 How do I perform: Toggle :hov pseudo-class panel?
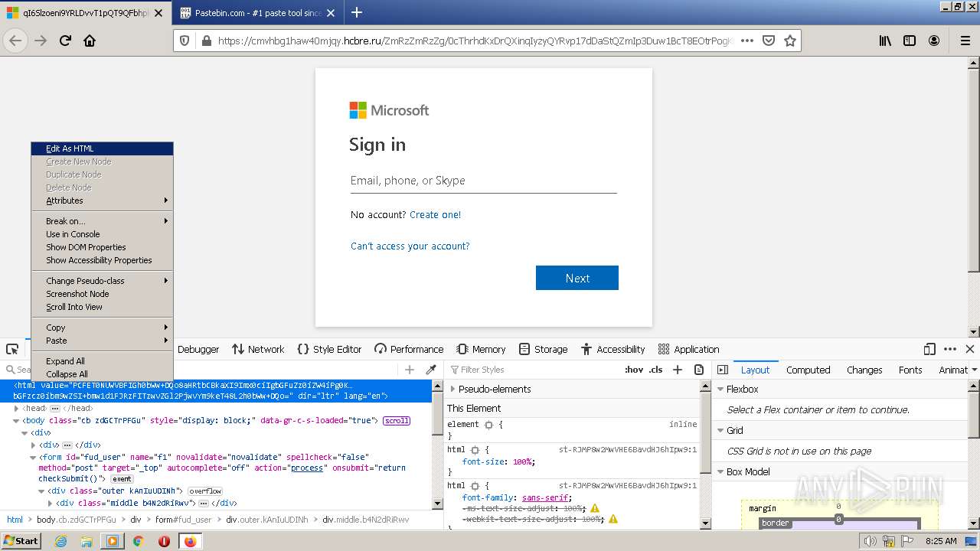click(x=634, y=370)
